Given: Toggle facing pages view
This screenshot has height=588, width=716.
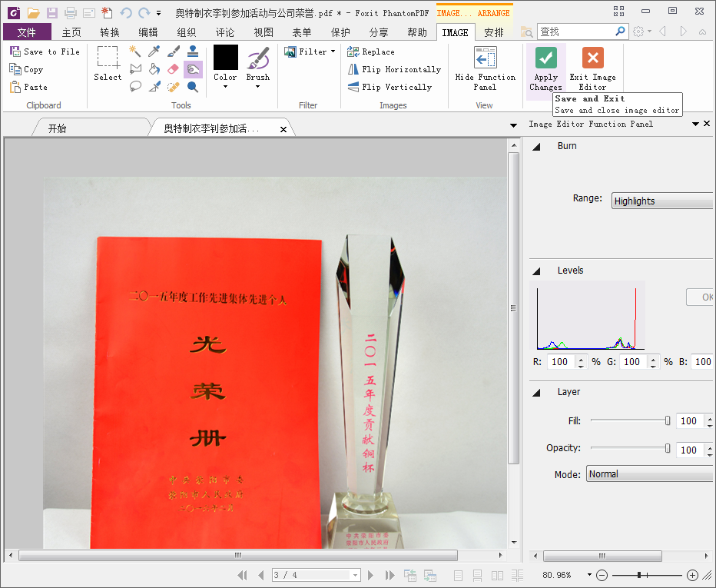Looking at the screenshot, I should tap(498, 575).
